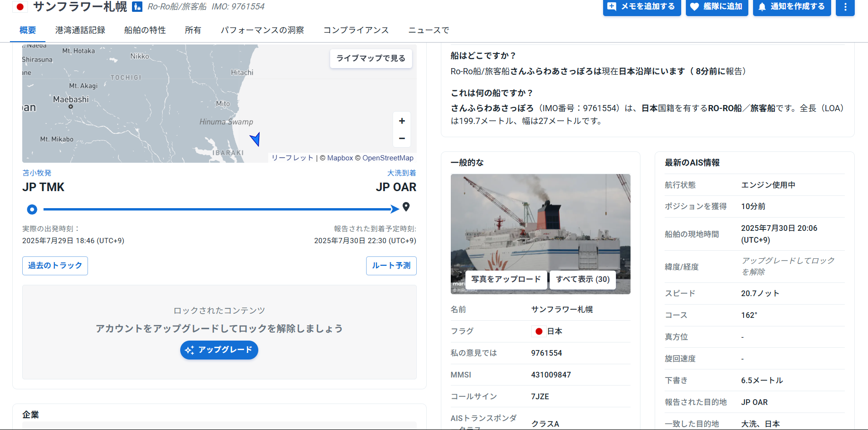Follow the 大洗到着 arrival port link
Screen dimensions: 868x430
pos(402,173)
